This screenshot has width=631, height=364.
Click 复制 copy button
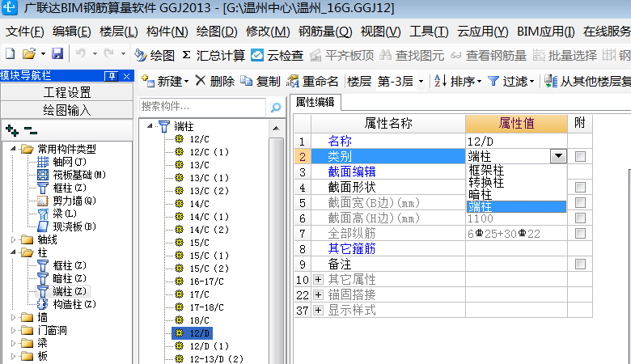click(x=260, y=81)
